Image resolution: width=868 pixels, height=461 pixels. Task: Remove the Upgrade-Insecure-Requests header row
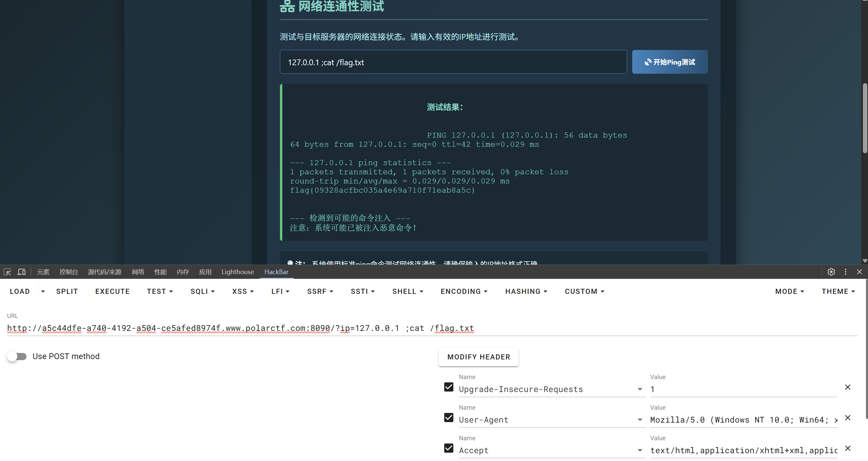(848, 387)
